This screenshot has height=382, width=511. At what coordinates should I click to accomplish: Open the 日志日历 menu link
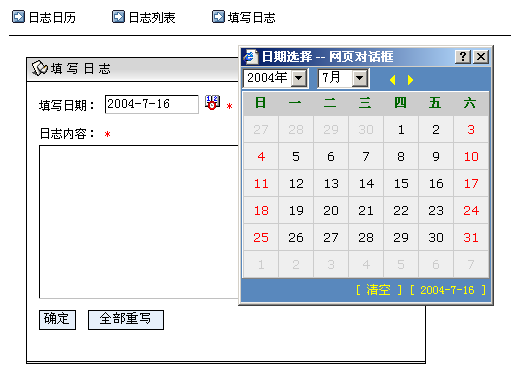(x=52, y=18)
